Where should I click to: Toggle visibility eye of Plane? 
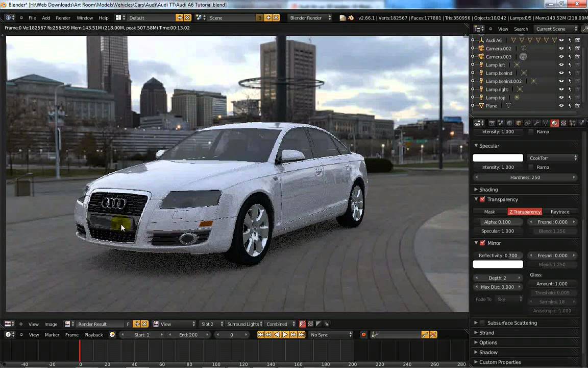561,106
